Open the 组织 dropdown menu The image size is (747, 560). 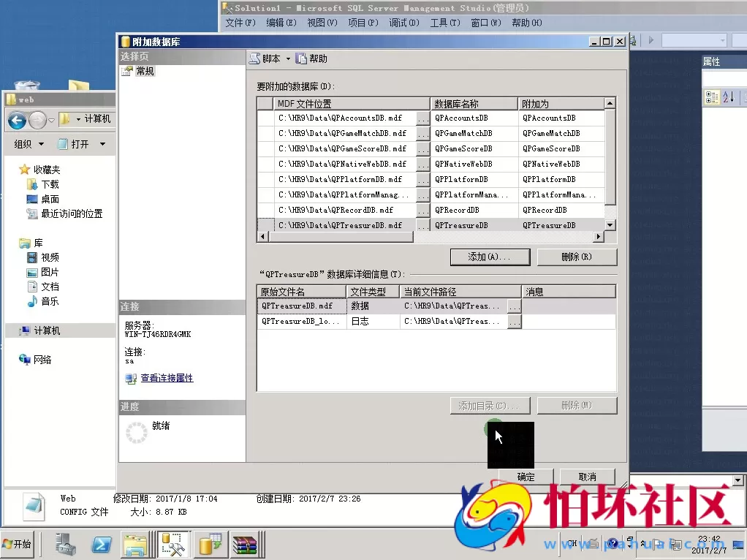pos(29,145)
